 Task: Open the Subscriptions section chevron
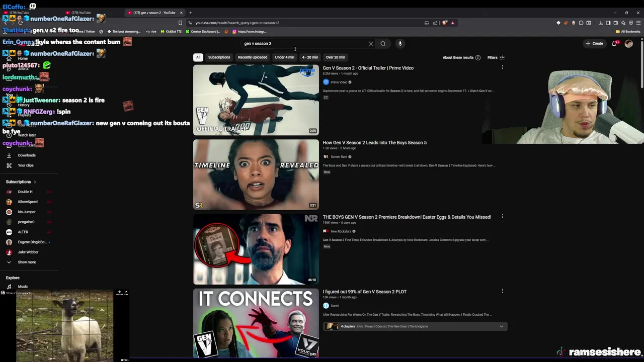tap(35, 182)
